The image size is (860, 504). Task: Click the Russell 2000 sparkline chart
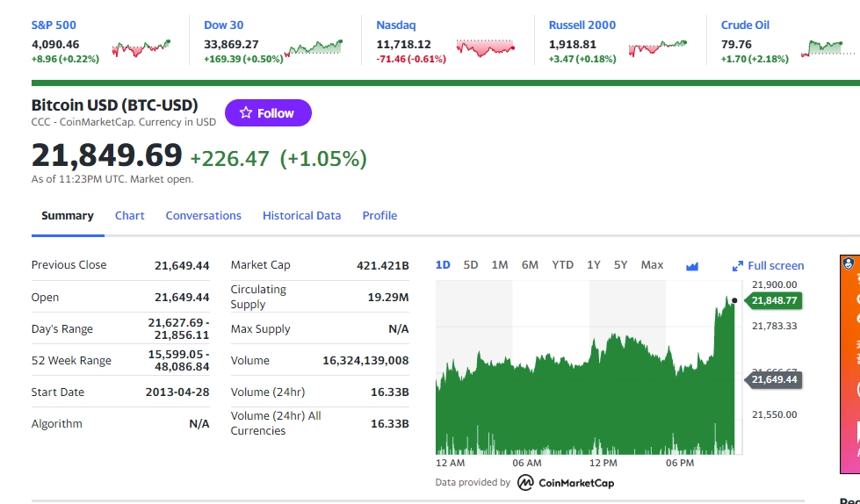coord(658,48)
